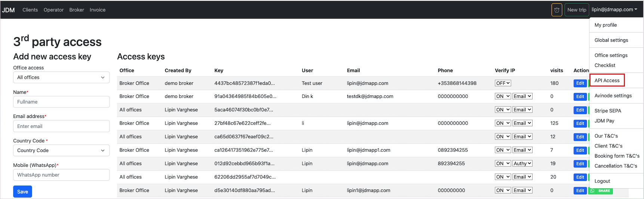Click Save to add access key
The image size is (644, 199).
pos(22,192)
